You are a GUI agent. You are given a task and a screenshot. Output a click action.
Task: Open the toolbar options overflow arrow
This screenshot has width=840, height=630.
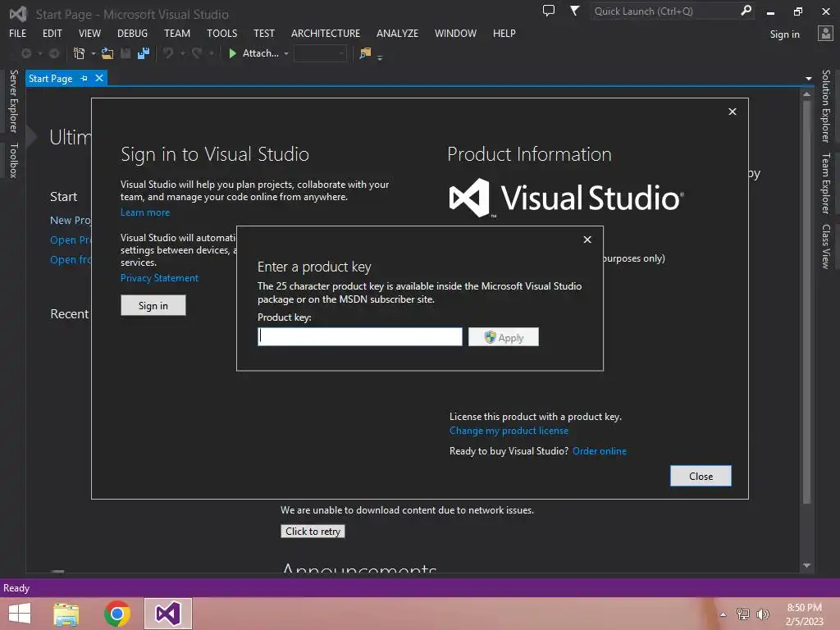click(380, 57)
